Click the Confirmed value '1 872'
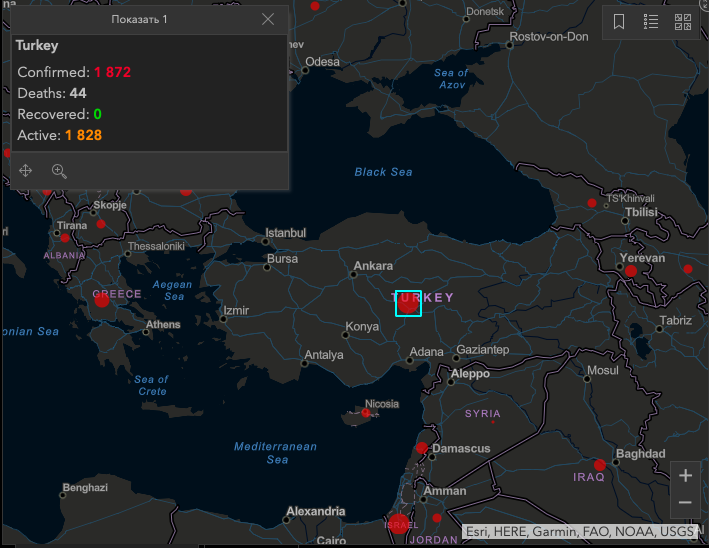Image resolution: width=709 pixels, height=548 pixels. click(113, 72)
